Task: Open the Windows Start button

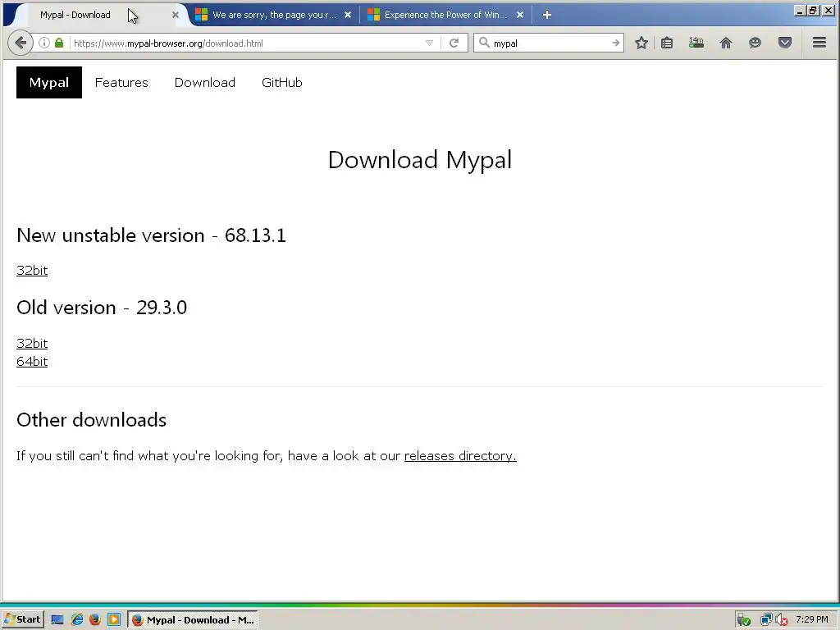Action: 22,619
